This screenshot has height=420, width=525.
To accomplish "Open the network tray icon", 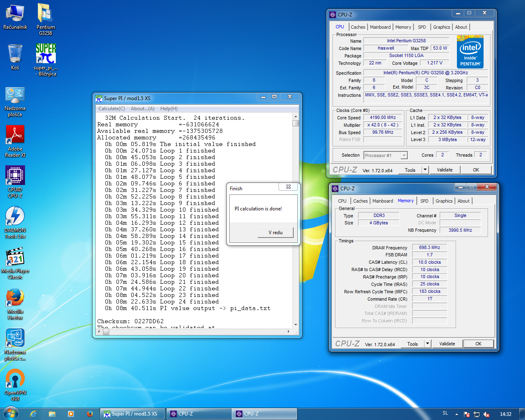I will (477, 414).
